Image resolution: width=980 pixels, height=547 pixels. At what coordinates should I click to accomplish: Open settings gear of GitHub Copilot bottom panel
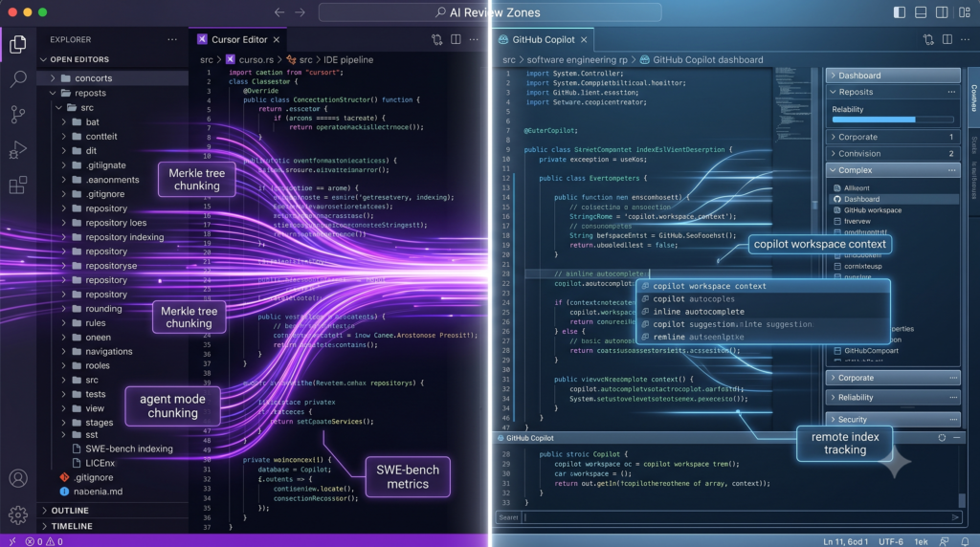coord(942,438)
